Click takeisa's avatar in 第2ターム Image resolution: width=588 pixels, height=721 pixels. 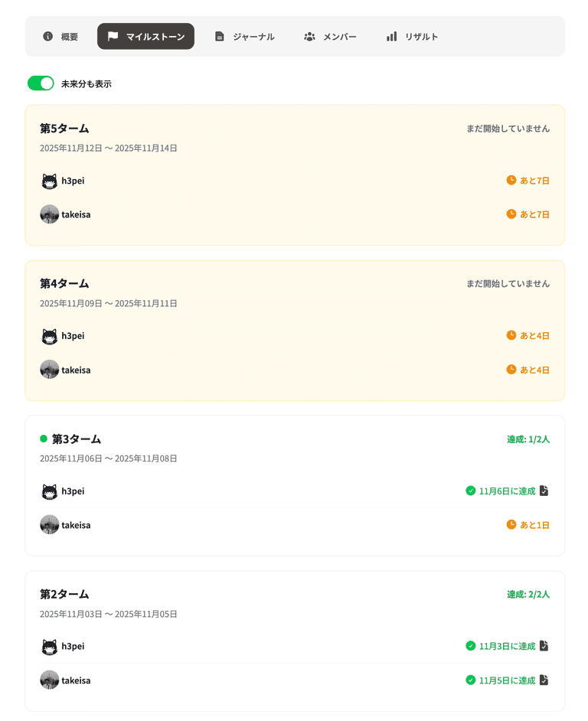[48, 680]
